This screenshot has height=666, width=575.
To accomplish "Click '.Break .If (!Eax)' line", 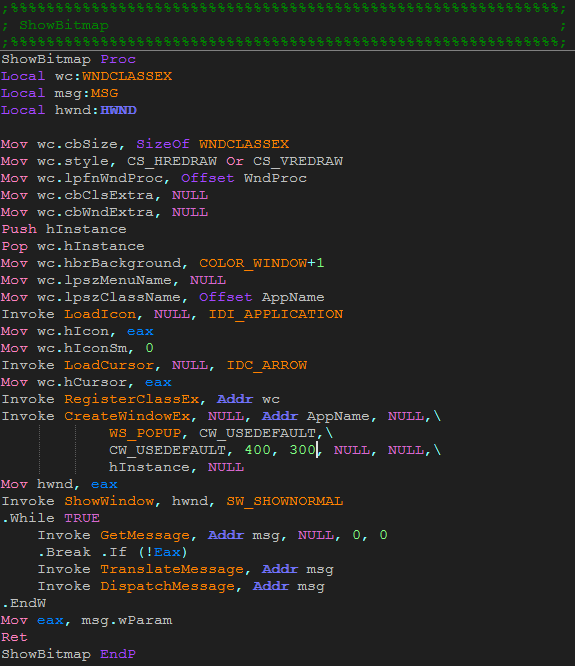I will pyautogui.click(x=113, y=552).
